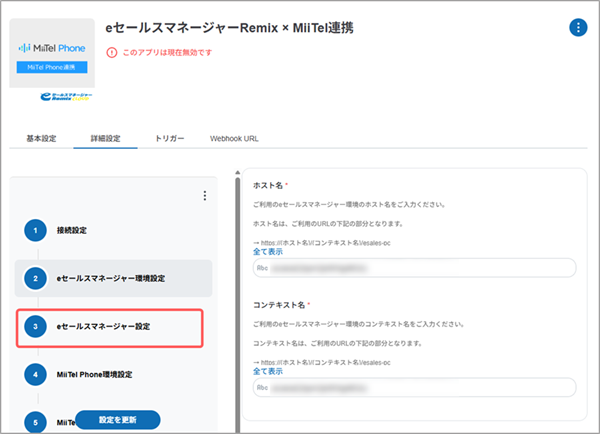Open the トリガー tab
Viewport: 600px width, 434px height.
pyautogui.click(x=169, y=138)
